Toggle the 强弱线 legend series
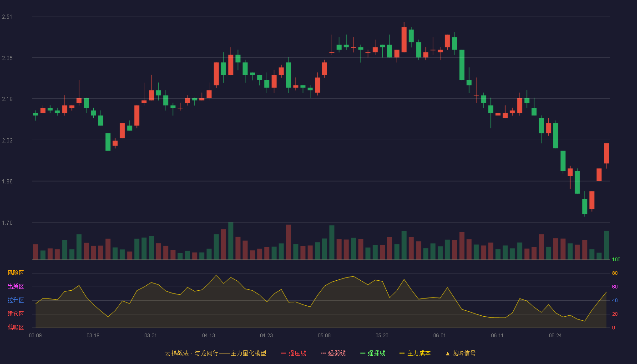Image resolution: width=637 pixels, height=364 pixels. [x=333, y=353]
